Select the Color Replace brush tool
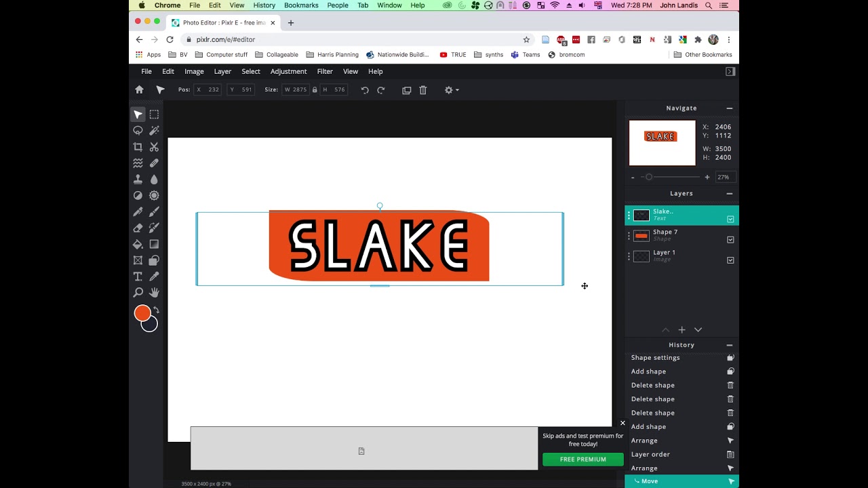Viewport: 868px width, 488px height. coord(154,228)
